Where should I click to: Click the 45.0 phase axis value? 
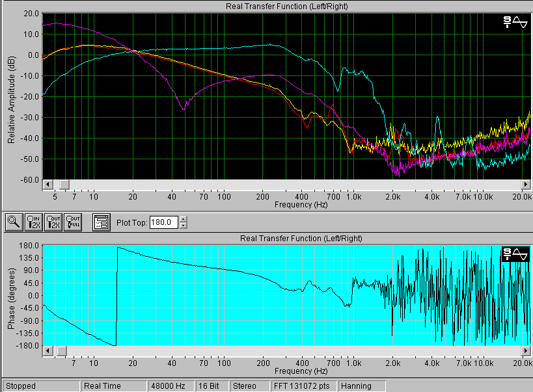coord(31,283)
